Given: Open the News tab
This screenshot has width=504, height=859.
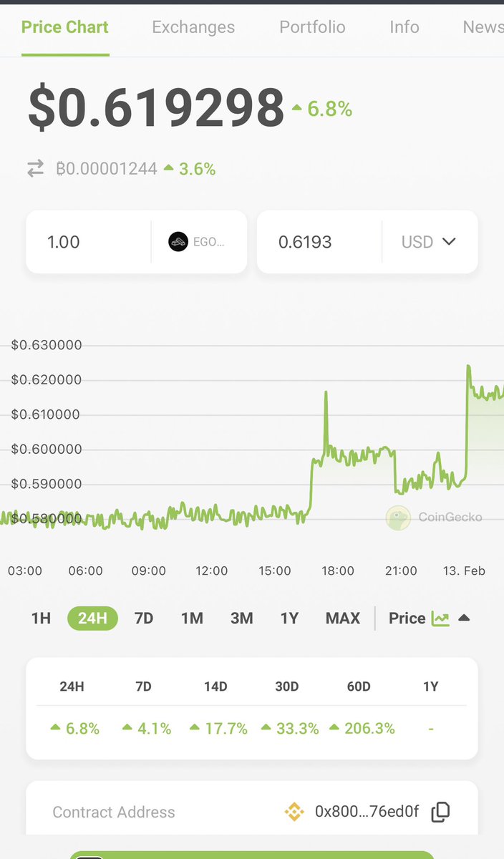Looking at the screenshot, I should click(x=483, y=27).
